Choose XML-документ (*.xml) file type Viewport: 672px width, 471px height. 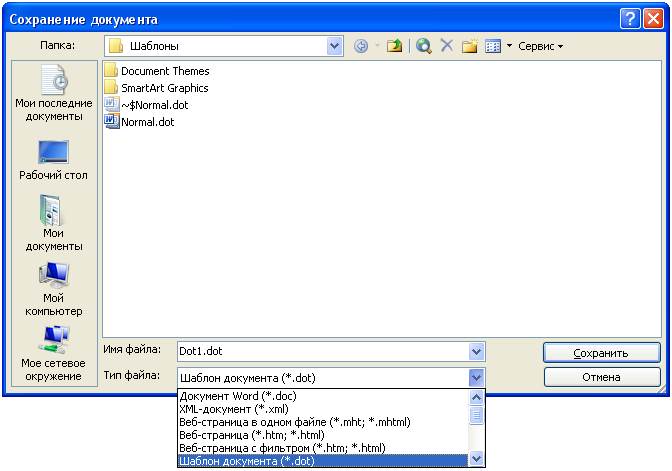pos(323,409)
